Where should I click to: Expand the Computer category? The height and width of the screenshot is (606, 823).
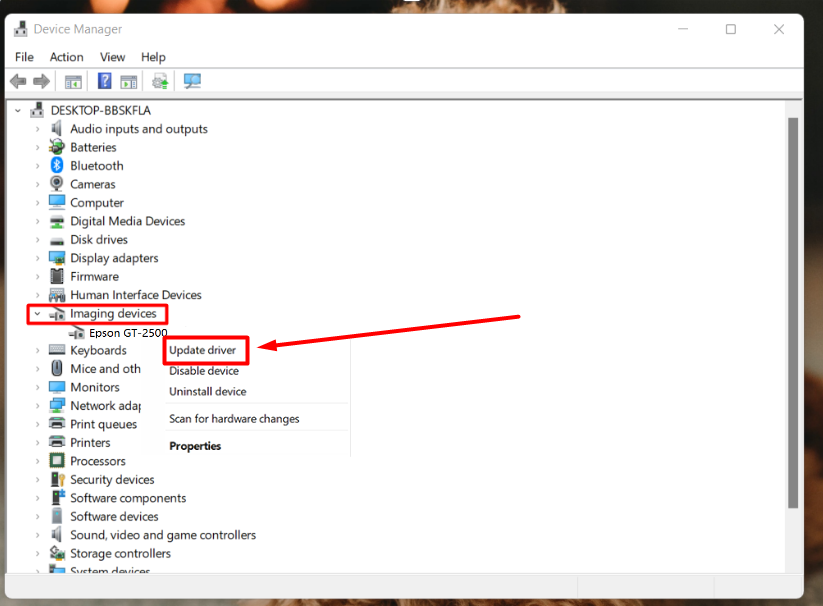37,203
